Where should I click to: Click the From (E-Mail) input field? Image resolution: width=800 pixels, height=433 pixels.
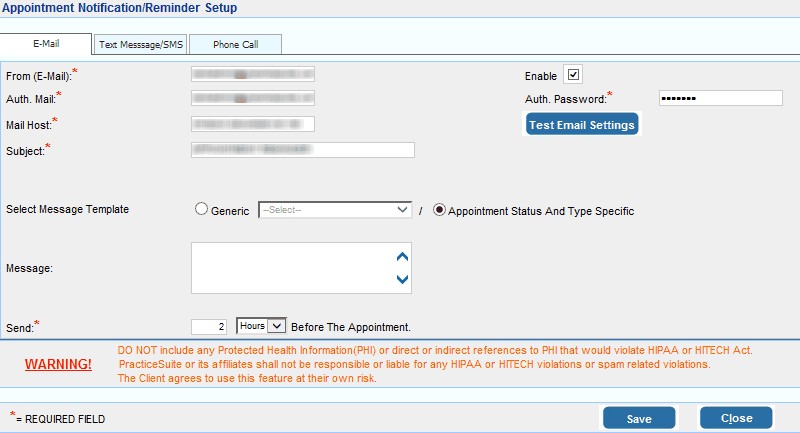point(252,74)
